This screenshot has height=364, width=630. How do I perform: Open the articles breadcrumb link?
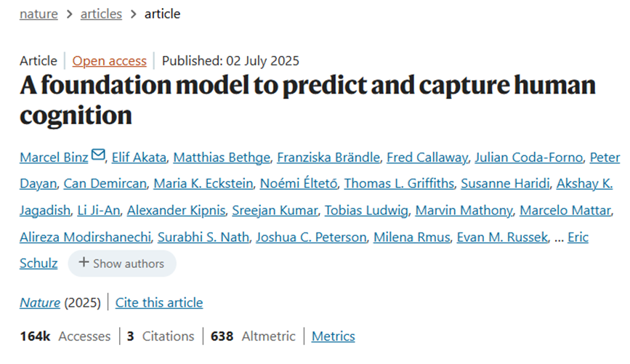pyautogui.click(x=101, y=14)
